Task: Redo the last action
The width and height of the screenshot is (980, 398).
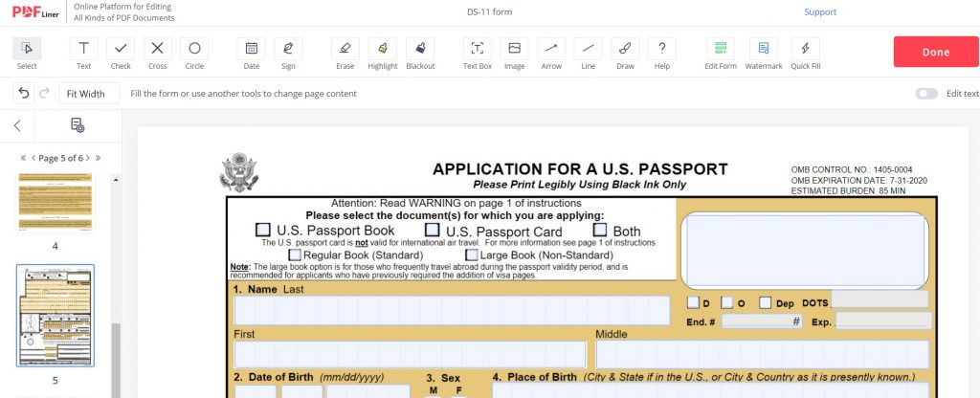Action: [44, 93]
